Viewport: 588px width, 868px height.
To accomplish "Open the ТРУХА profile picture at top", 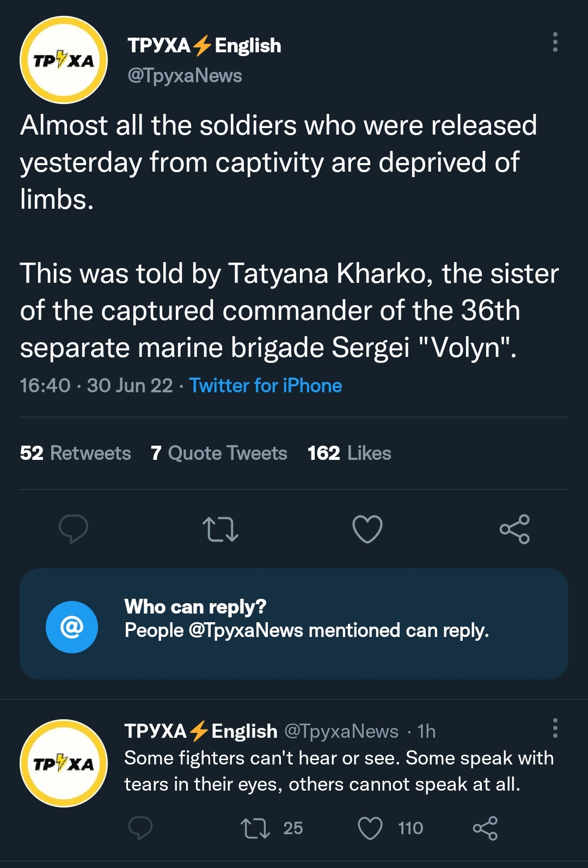I will (x=64, y=60).
